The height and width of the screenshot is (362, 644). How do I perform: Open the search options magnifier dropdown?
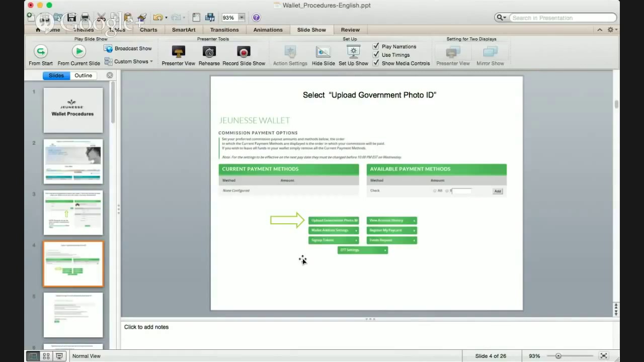click(x=502, y=18)
